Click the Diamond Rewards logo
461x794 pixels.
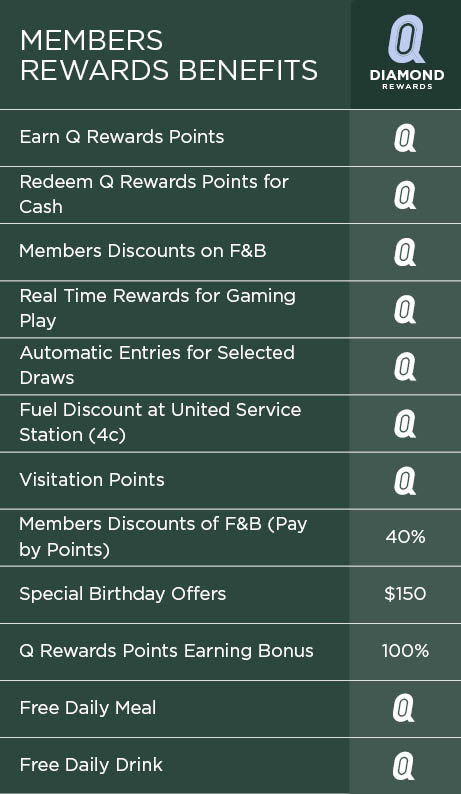point(406,53)
